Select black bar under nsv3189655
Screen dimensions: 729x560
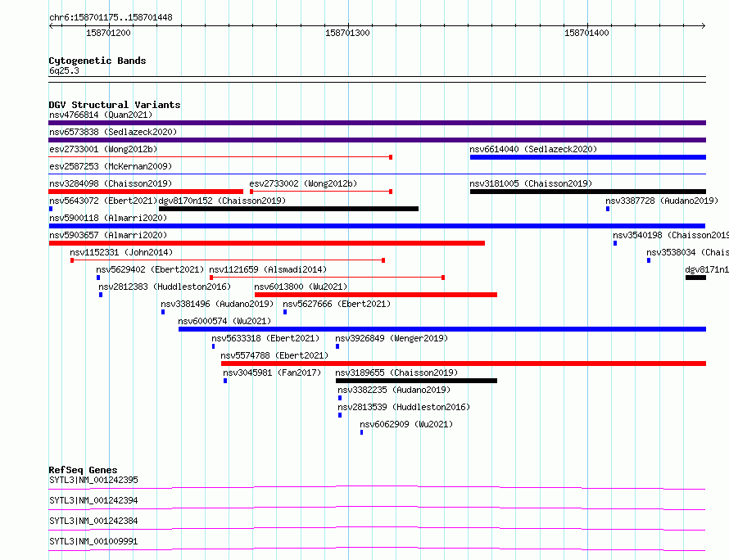click(416, 381)
